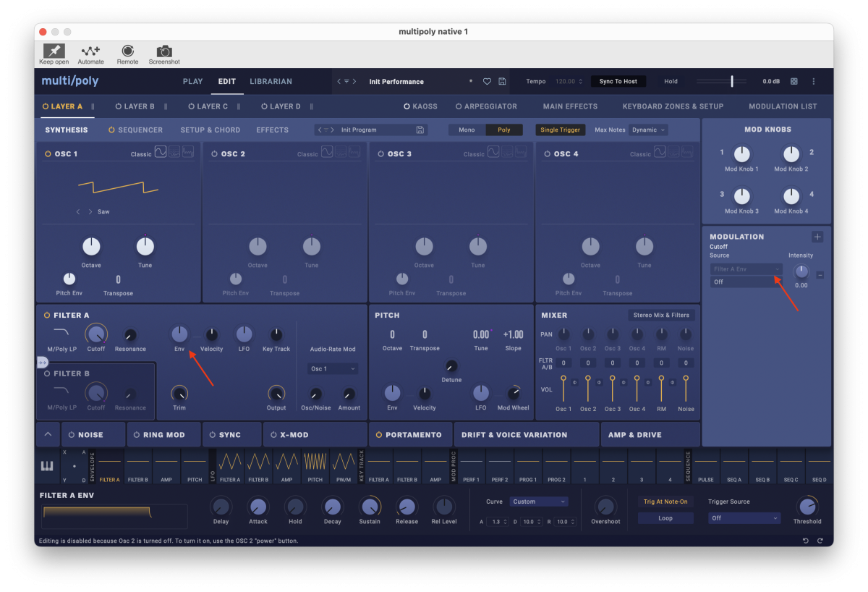The height and width of the screenshot is (592, 868).
Task: Click the Undo arrow in the status bar
Action: tap(806, 541)
